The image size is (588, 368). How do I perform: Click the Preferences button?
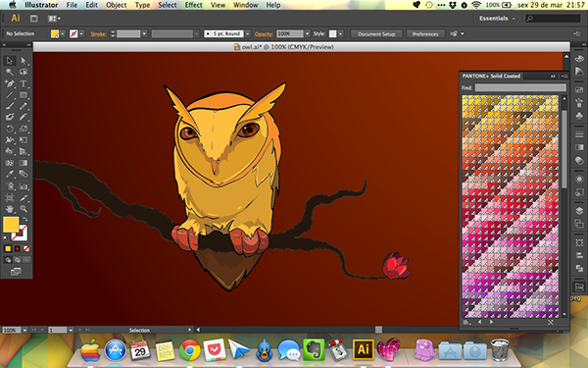tap(425, 33)
